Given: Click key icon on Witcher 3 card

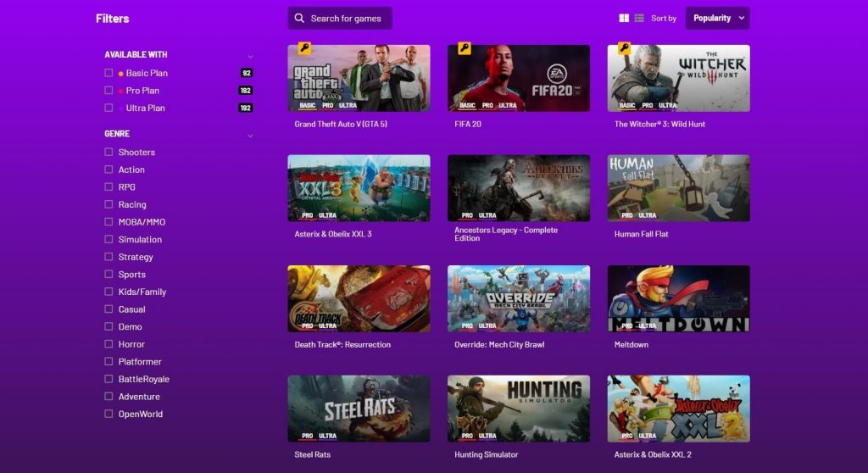Looking at the screenshot, I should (625, 48).
